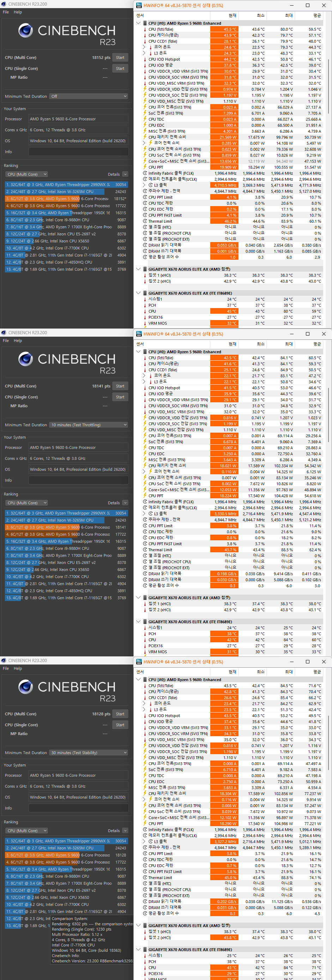Click thermometer icon on CPU CCD1 (Tdie) 26.6 °C row

[145, 698]
